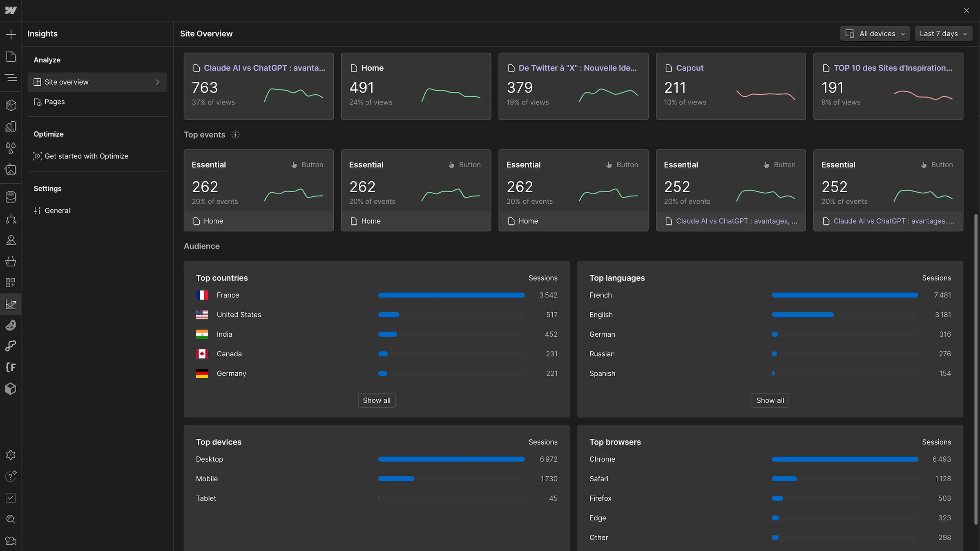Screen dimensions: 980x551
Task: Click Show all under Top countries
Action: click(376, 400)
